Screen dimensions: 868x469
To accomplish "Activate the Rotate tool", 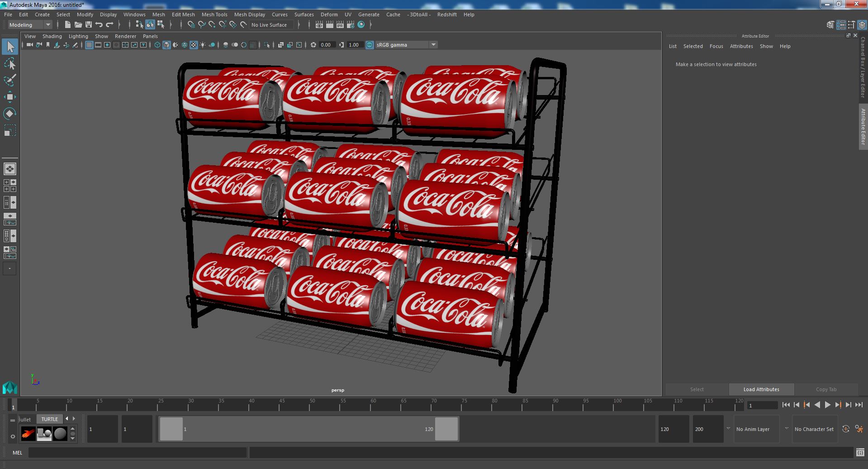I will (x=9, y=114).
